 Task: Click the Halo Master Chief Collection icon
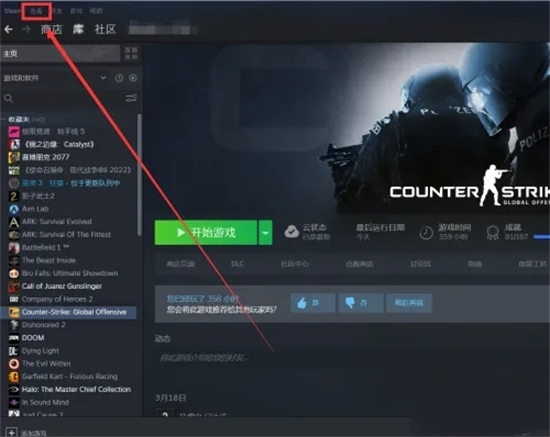[x=14, y=389]
